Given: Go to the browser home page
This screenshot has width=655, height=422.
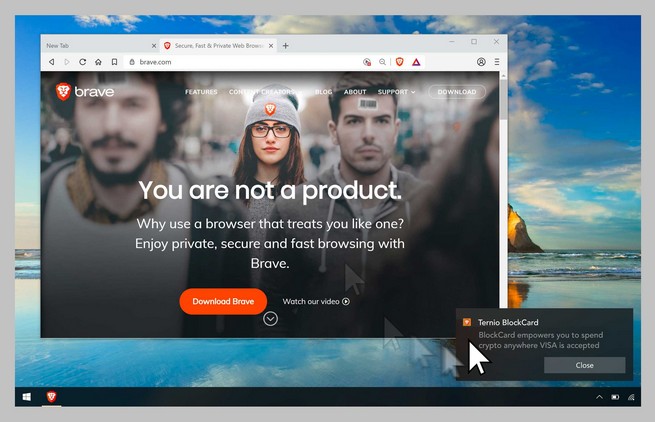Looking at the screenshot, I should 98,62.
